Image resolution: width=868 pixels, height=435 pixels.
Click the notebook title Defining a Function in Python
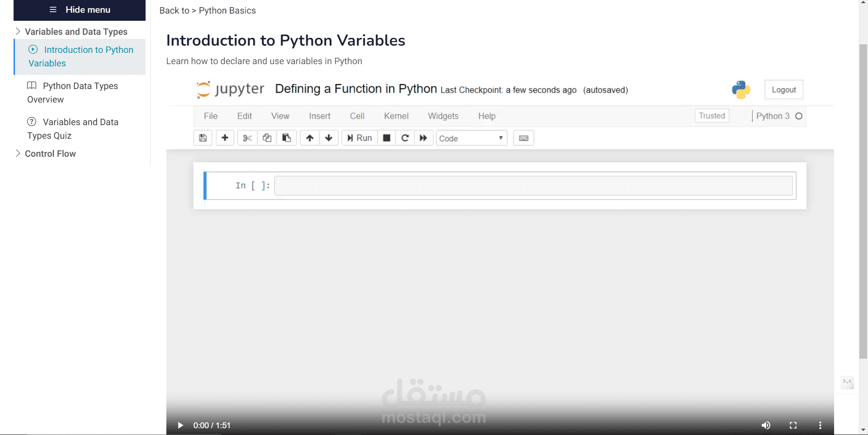point(356,89)
